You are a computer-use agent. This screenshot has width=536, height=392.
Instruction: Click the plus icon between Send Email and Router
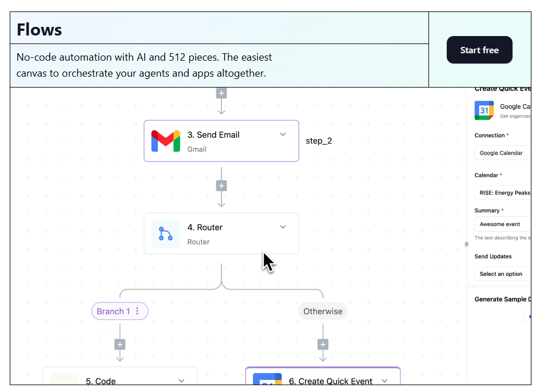tap(221, 185)
